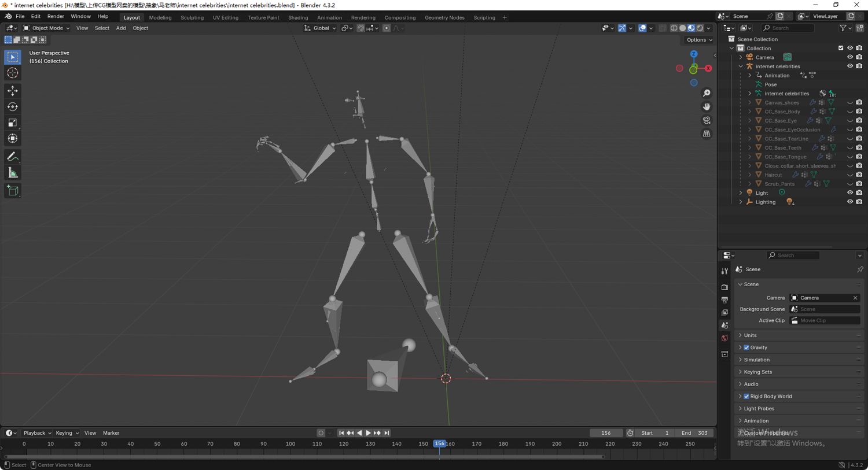
Task: Switch to rendered viewport shading
Action: (x=700, y=28)
